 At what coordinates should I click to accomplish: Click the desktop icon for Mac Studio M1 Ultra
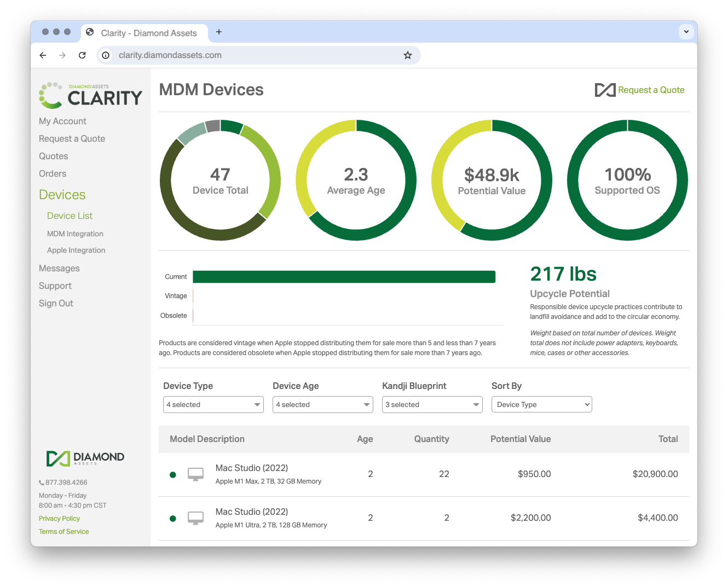(195, 518)
